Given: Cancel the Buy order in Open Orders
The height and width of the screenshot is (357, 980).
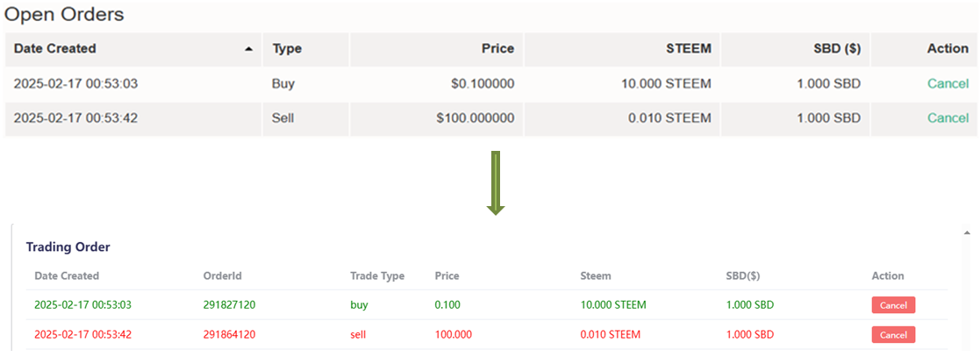Looking at the screenshot, I should coord(948,84).
